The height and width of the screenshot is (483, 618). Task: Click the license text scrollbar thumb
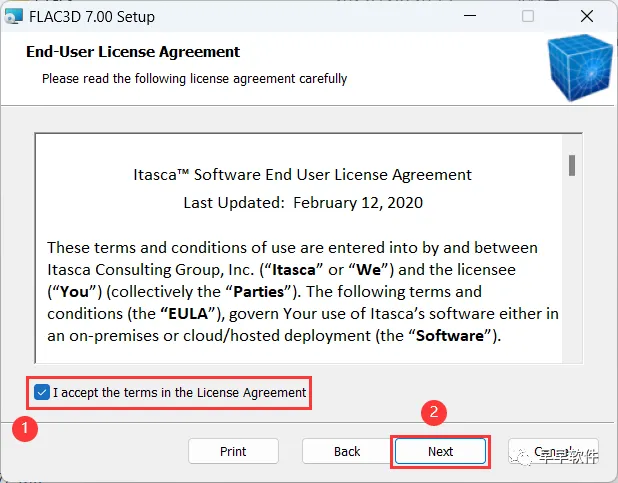[572, 166]
